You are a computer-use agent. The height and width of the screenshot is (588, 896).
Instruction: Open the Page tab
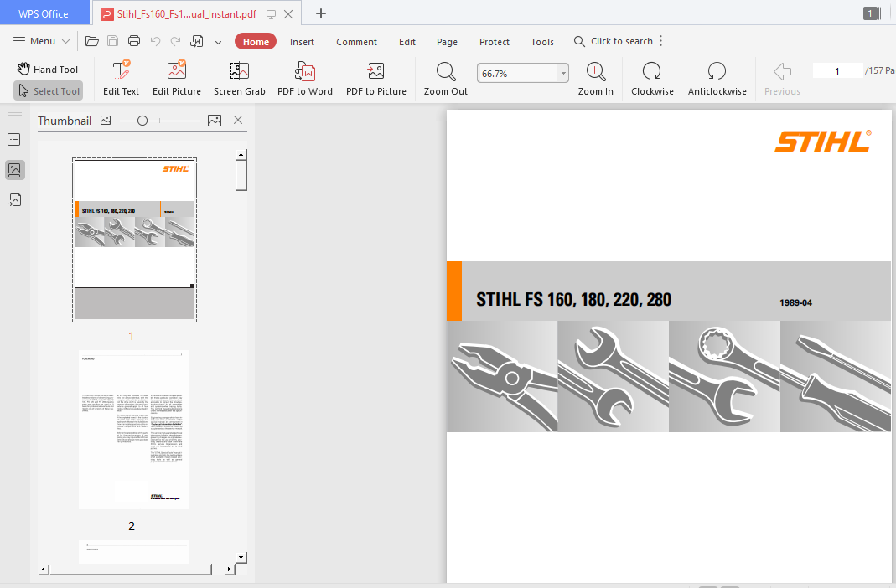coord(447,42)
